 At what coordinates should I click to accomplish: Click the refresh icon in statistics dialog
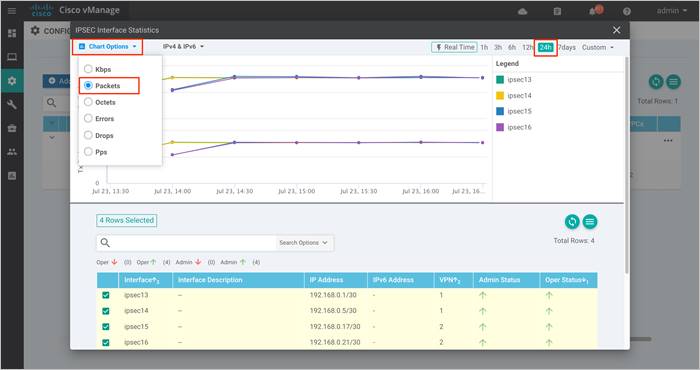click(x=572, y=221)
